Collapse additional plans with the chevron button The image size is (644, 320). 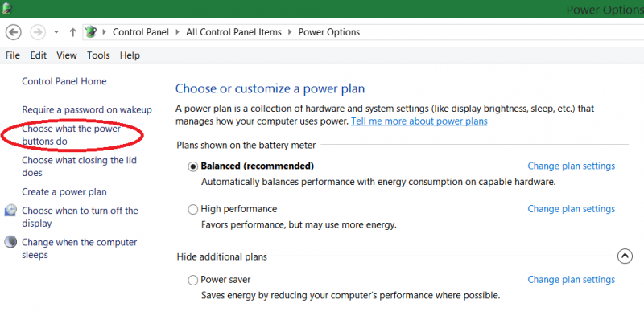point(625,256)
